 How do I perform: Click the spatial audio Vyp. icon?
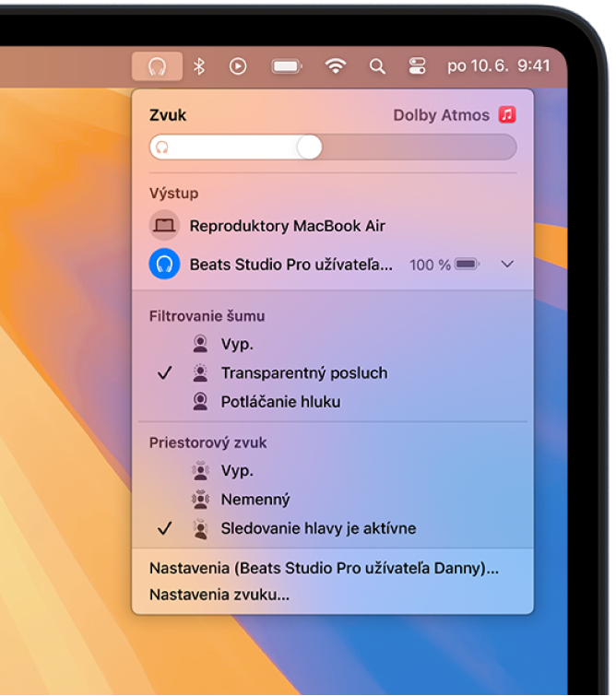tap(200, 470)
